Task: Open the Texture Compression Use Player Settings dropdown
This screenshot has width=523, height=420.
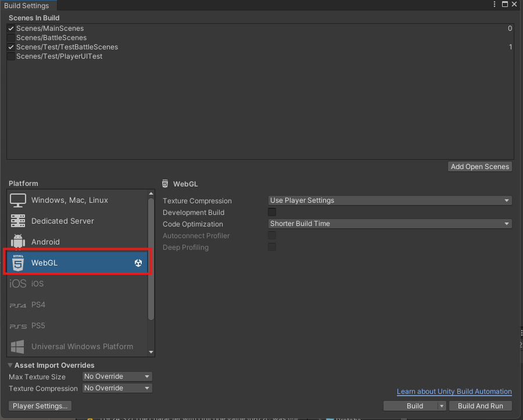Action: 390,200
